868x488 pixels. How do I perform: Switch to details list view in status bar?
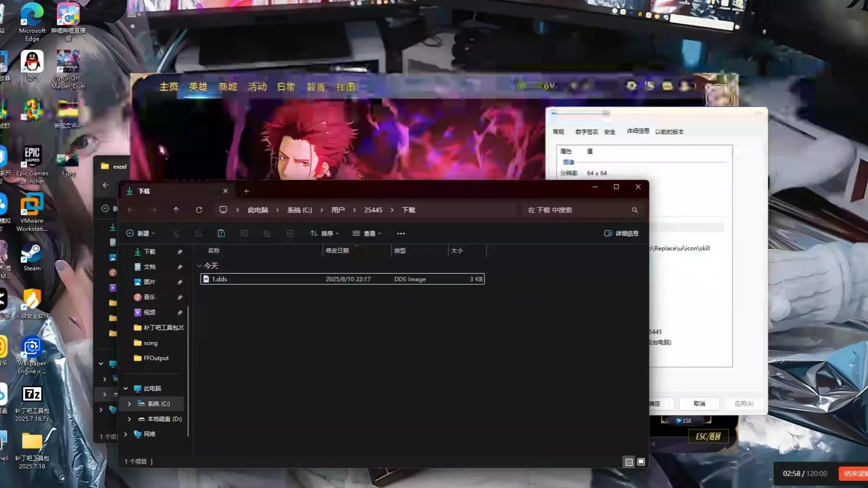(629, 461)
